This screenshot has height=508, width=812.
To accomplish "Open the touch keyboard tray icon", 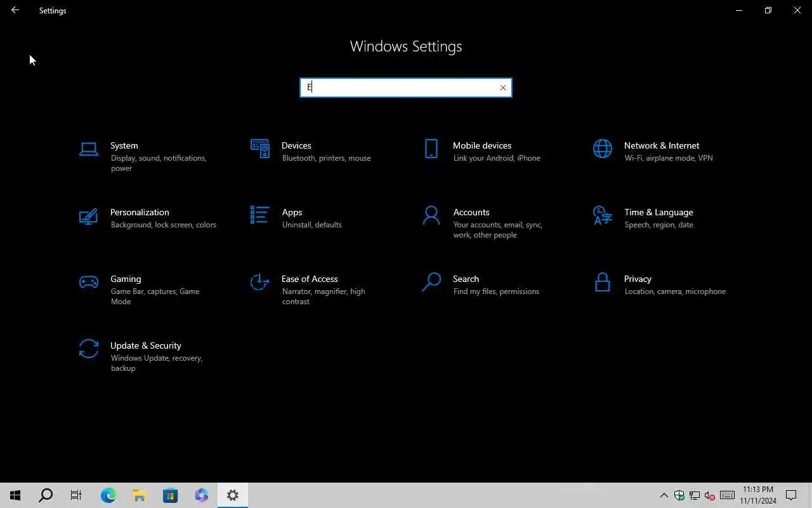I will (728, 495).
